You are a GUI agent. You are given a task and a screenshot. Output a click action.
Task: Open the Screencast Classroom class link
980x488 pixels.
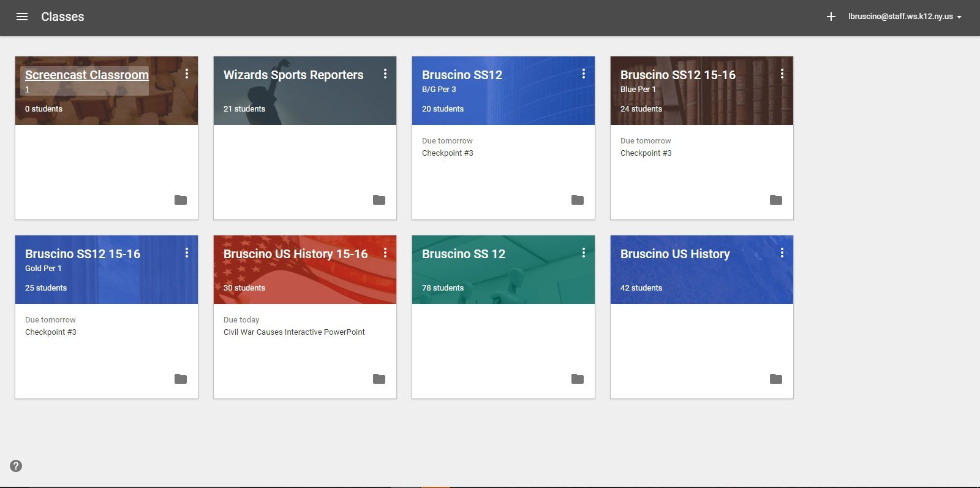click(86, 75)
